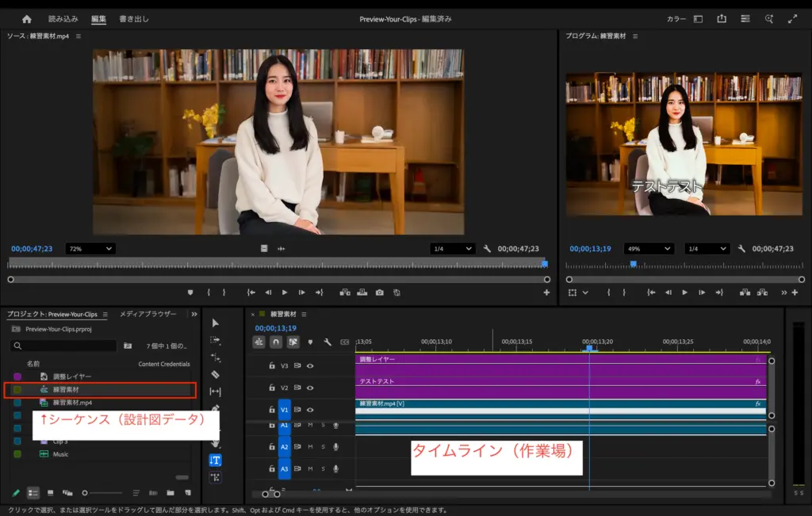Create a new bin in Project panel
This screenshot has height=516, width=812.
click(x=170, y=493)
